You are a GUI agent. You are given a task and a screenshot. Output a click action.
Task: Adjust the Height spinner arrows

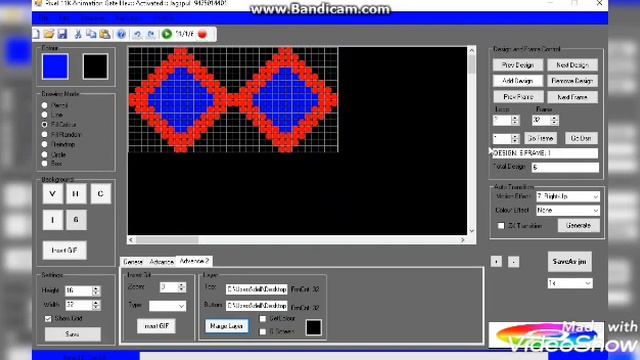click(96, 291)
